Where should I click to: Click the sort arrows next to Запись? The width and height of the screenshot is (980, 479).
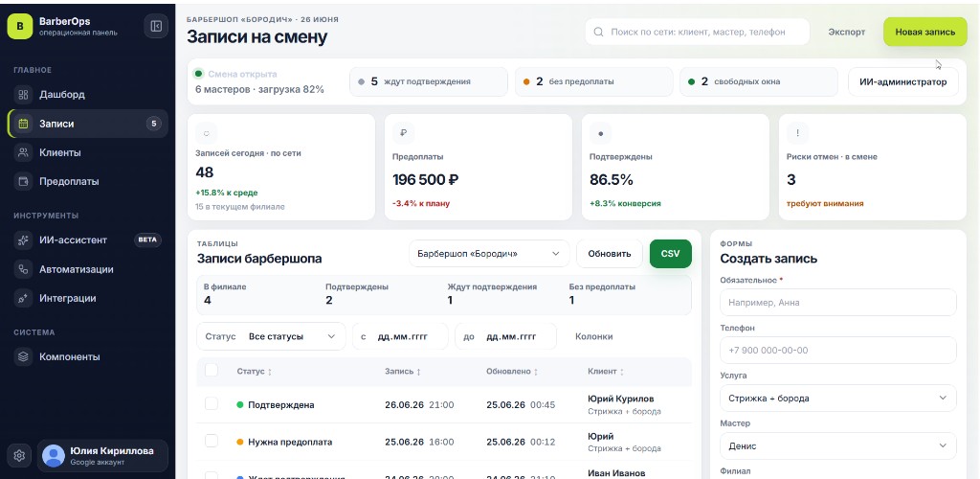click(x=419, y=372)
